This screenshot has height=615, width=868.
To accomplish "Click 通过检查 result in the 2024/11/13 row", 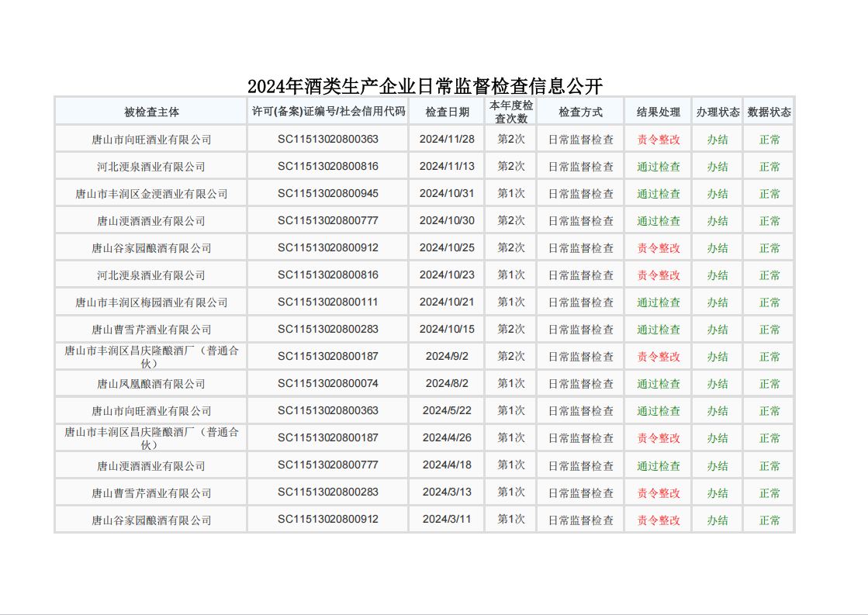I will (x=659, y=167).
